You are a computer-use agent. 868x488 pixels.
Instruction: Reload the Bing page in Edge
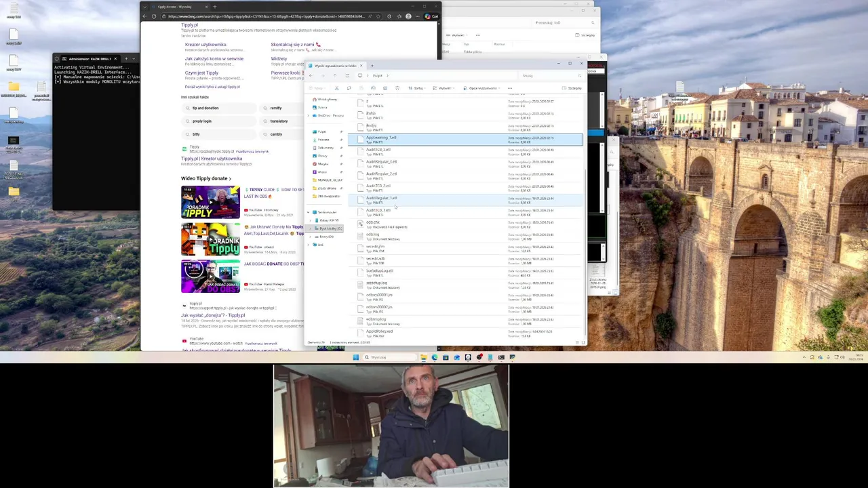point(154,16)
